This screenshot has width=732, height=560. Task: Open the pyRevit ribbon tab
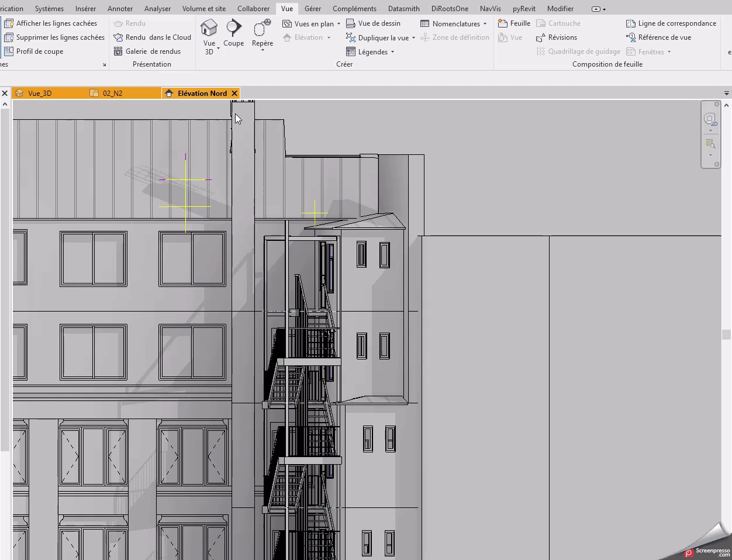coord(524,9)
